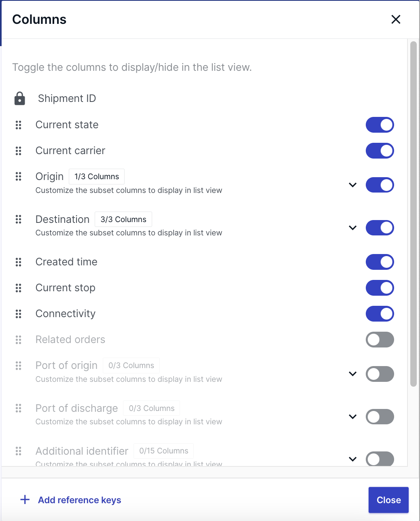Close the Columns panel with the X icon

click(x=396, y=19)
